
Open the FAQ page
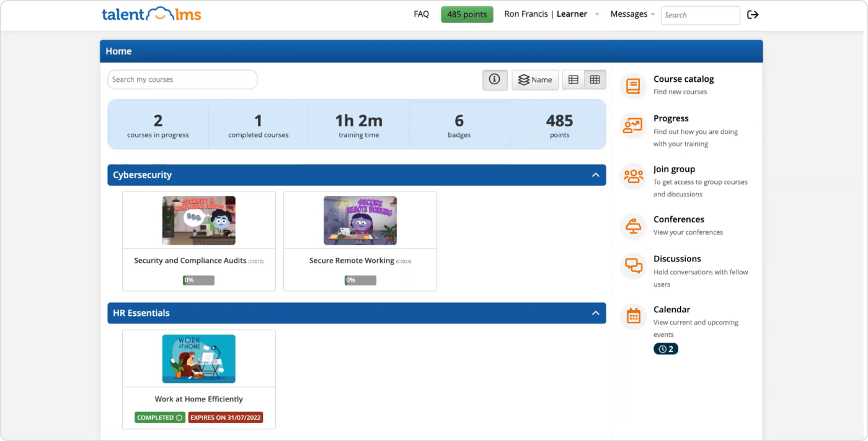pyautogui.click(x=421, y=14)
